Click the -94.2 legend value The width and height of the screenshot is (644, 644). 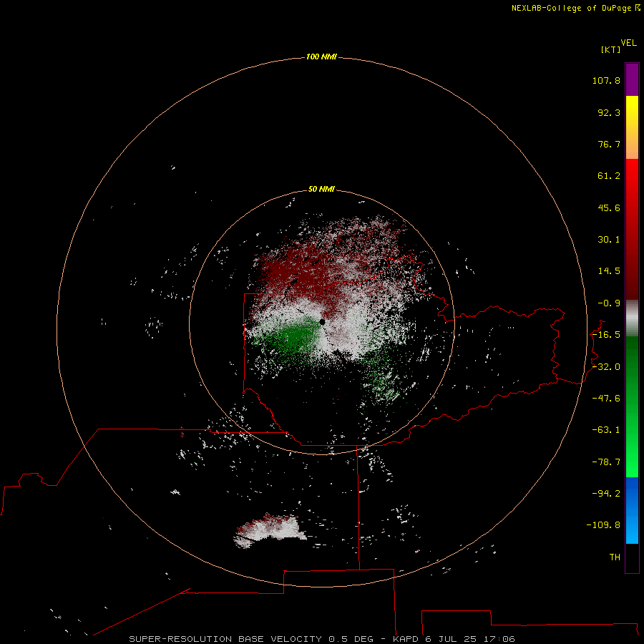pos(606,494)
